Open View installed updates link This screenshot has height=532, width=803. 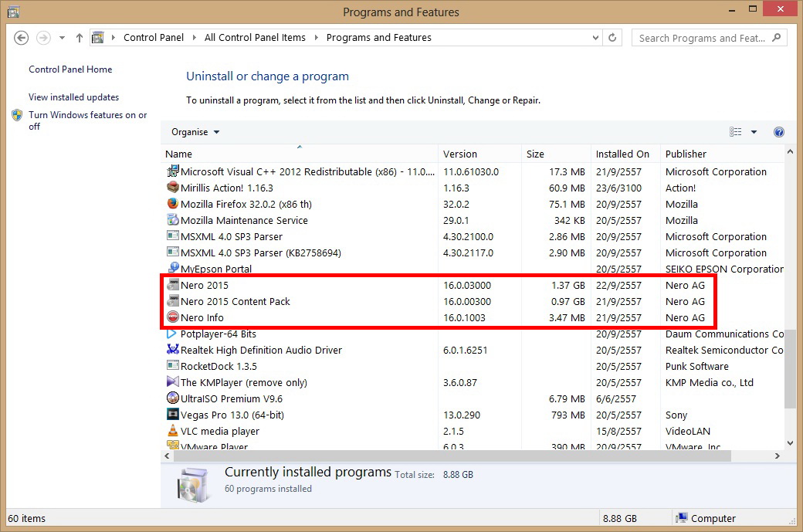point(74,97)
